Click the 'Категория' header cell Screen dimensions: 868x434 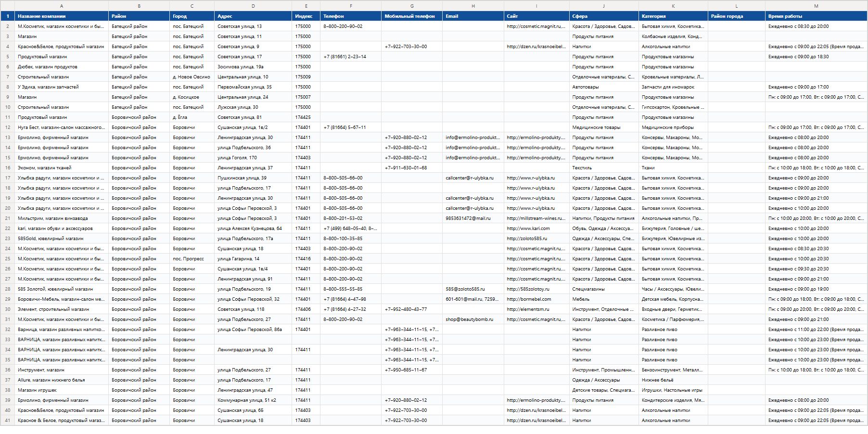click(673, 16)
